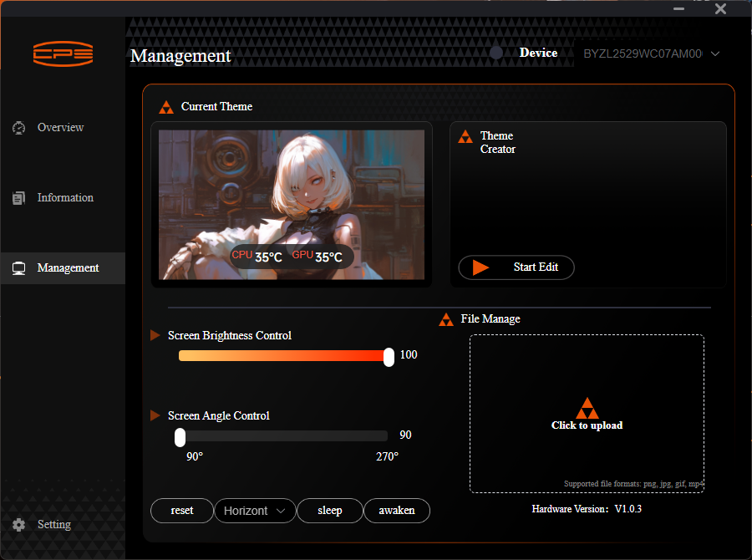The height and width of the screenshot is (560, 752).
Task: Click the orange play arrow in Start Edit
Action: (x=480, y=267)
